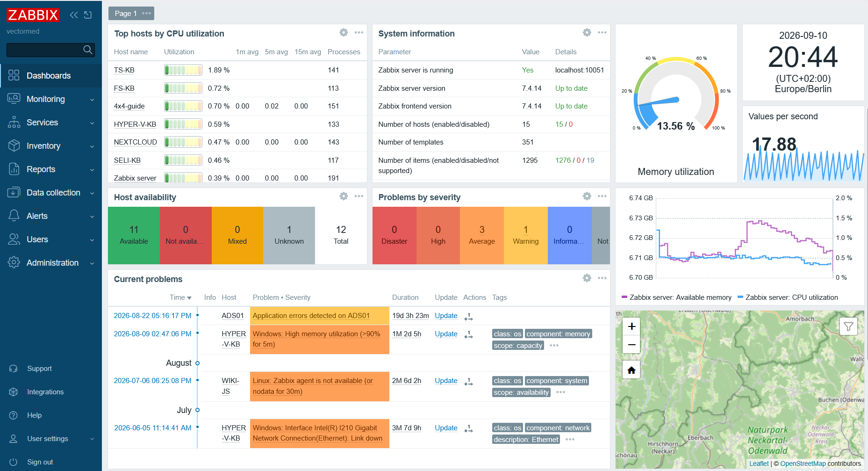This screenshot has width=868, height=471.
Task: Zoom out on the map
Action: pos(632,345)
